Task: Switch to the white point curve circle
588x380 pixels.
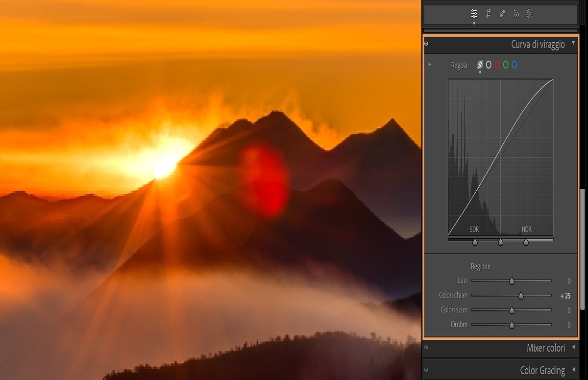Action: (489, 65)
